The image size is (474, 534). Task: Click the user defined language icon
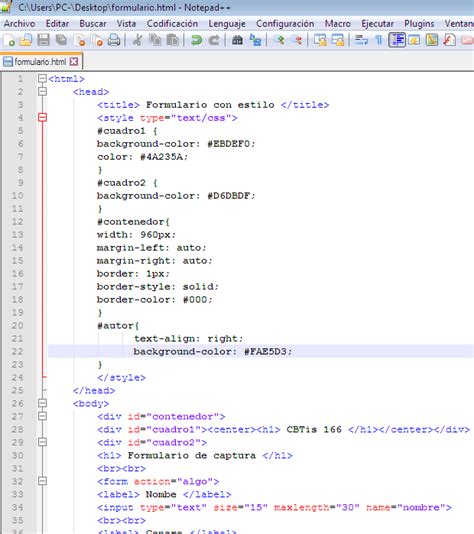pos(414,40)
